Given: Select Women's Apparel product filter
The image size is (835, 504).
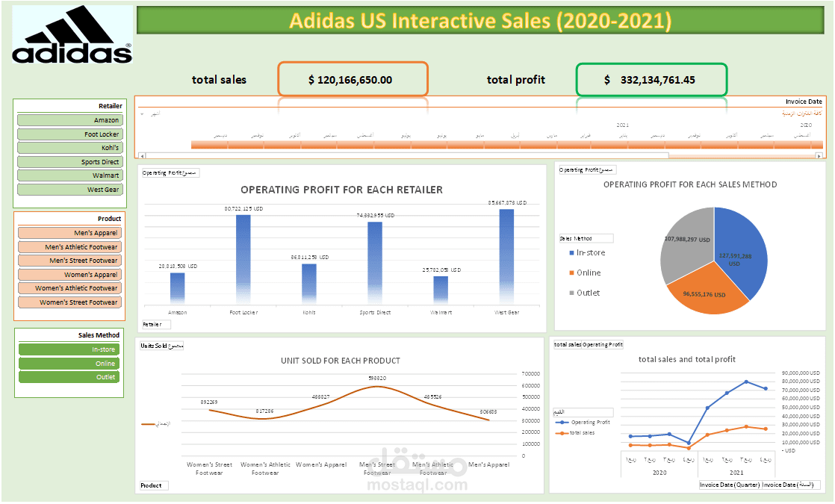Looking at the screenshot, I should (x=69, y=275).
